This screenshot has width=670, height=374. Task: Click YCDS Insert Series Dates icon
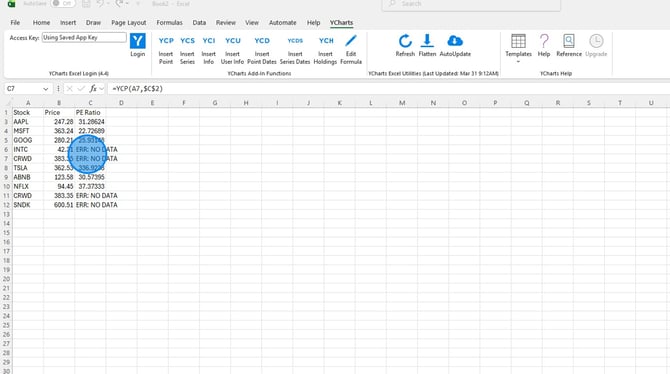(x=295, y=41)
